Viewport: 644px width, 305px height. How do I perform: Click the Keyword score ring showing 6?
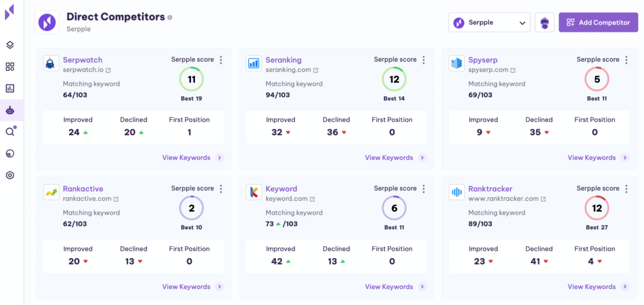click(x=394, y=208)
